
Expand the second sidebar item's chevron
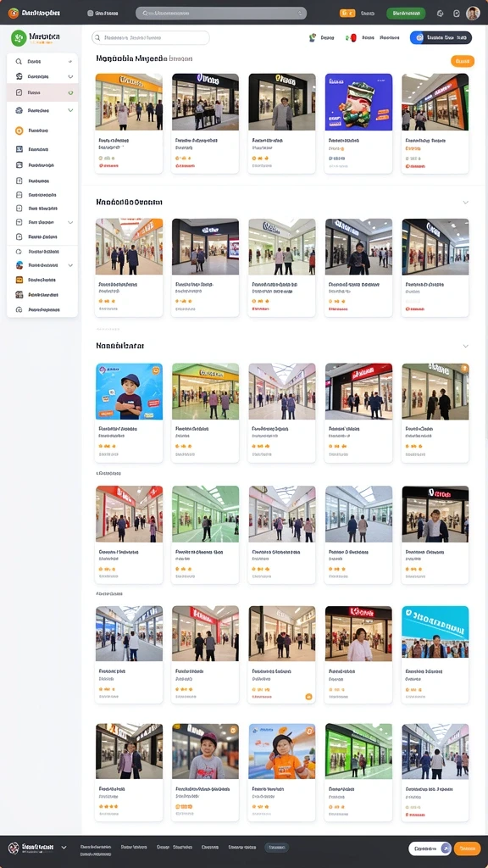click(x=70, y=76)
